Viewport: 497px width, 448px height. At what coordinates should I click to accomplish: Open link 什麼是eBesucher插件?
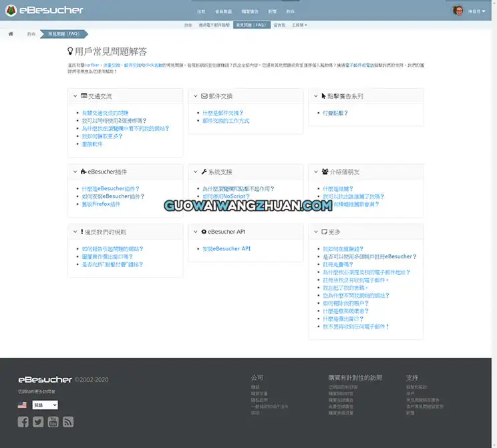(x=110, y=188)
